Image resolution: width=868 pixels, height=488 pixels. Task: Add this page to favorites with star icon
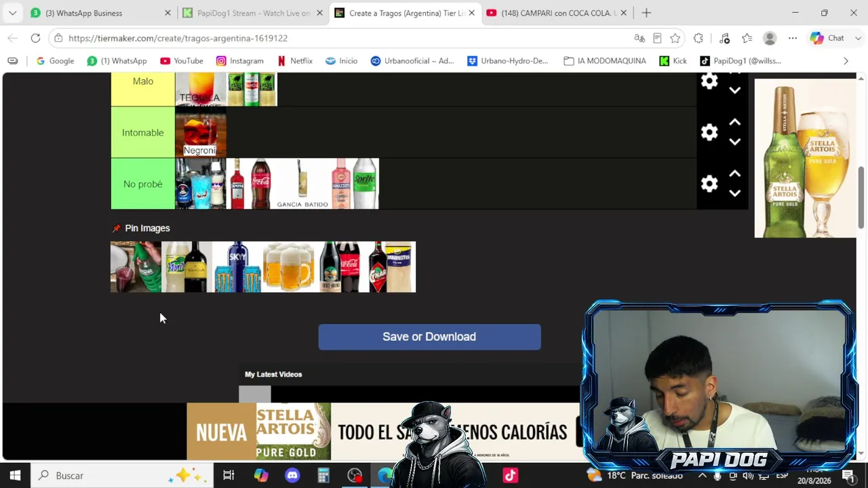[x=675, y=38]
